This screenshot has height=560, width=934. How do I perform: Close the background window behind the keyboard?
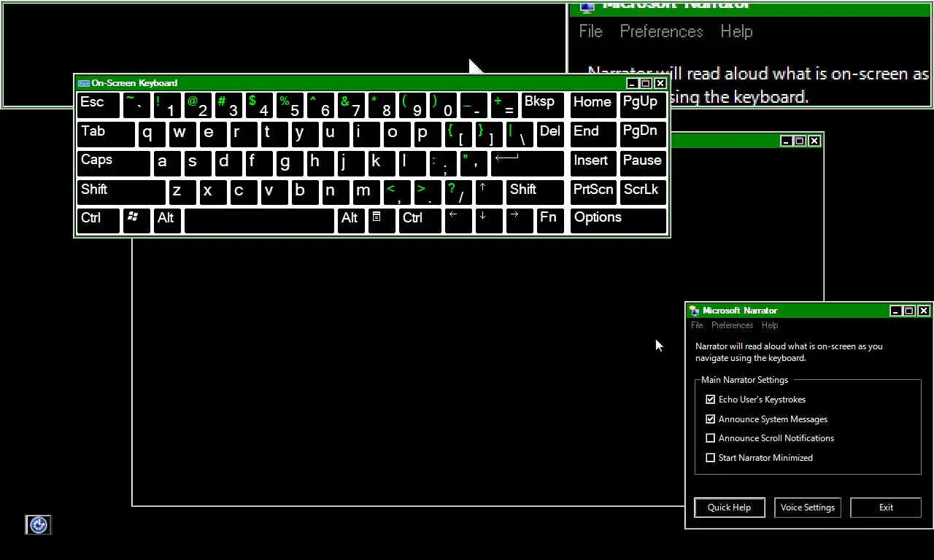click(814, 141)
